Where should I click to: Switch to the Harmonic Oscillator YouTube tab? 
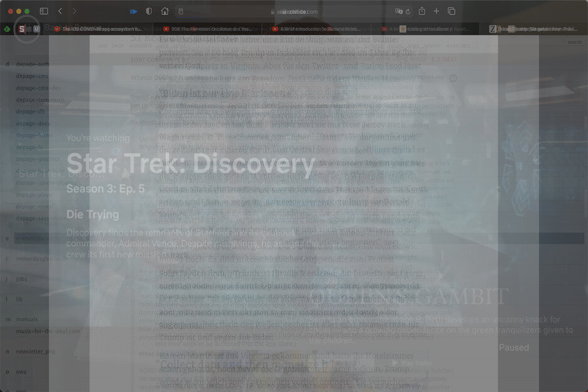click(208, 29)
